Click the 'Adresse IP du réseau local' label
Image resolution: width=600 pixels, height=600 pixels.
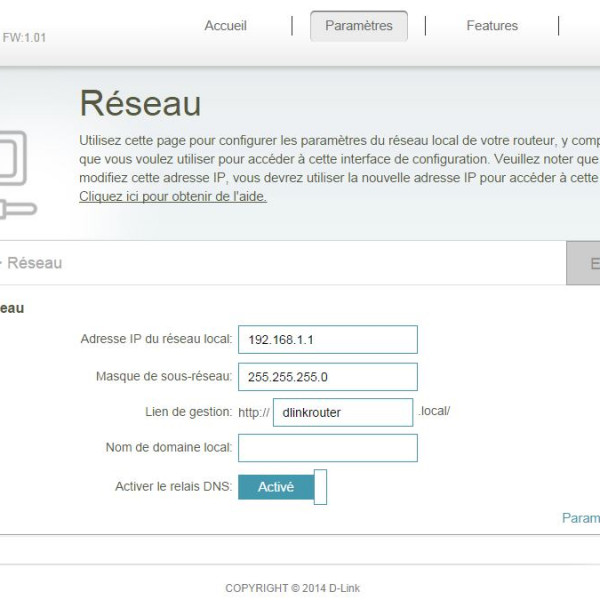pos(156,339)
